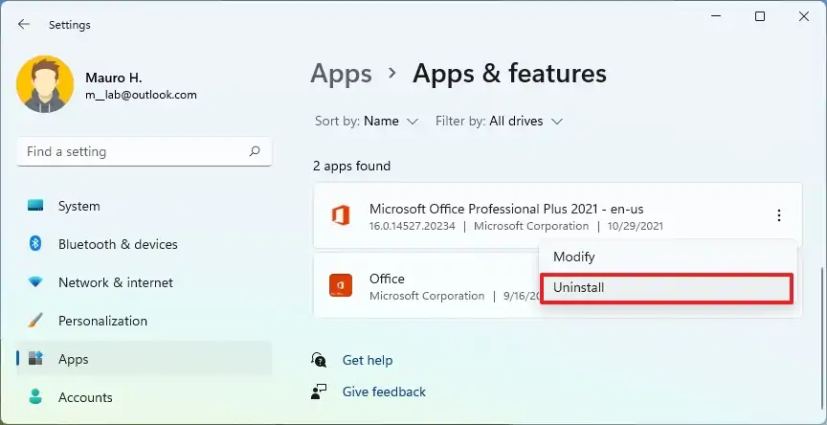Click the red Office app icon
This screenshot has width=827, height=425.
coord(340,285)
